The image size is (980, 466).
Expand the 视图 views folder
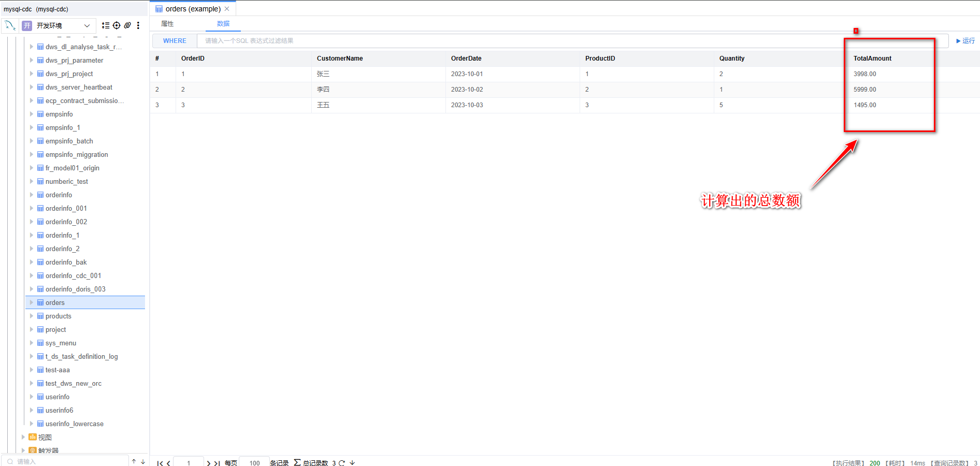click(x=23, y=437)
